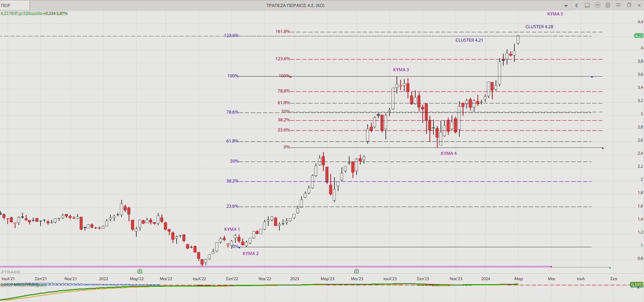Viewport: 644px width, 302px height.
Task: Click the ΠΕΙΡ symbol input field
Action: (x=15, y=5)
